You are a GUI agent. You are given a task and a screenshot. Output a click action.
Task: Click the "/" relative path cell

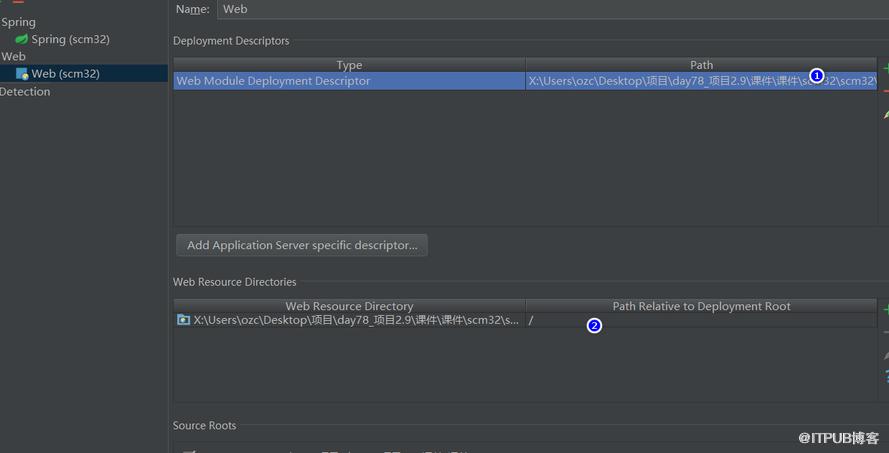coord(701,320)
